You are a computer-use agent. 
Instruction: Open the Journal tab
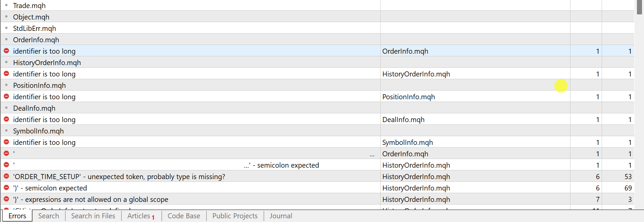point(281,216)
